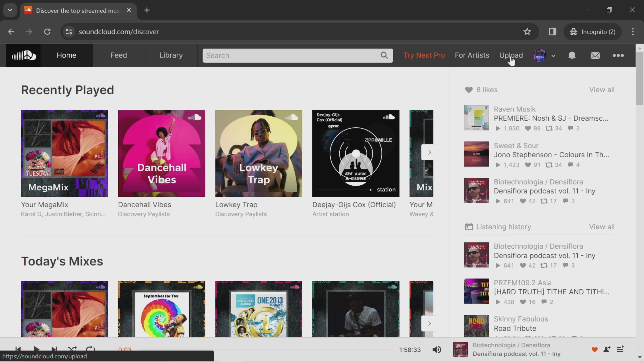
Task: Open the Home tab in navigation
Action: [x=66, y=55]
